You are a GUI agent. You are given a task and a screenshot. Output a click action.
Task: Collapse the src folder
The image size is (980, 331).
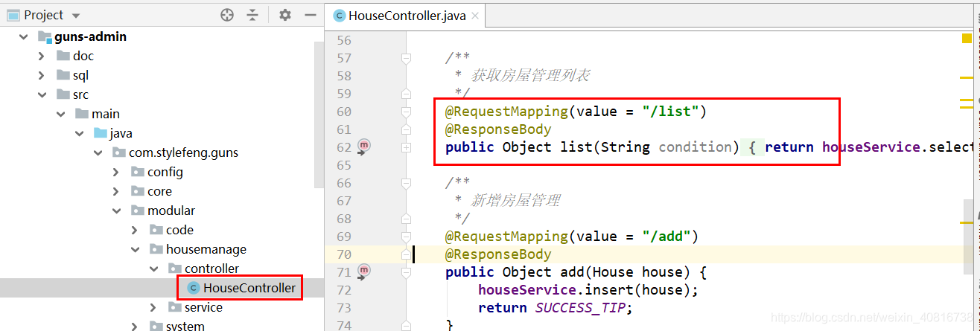[42, 94]
